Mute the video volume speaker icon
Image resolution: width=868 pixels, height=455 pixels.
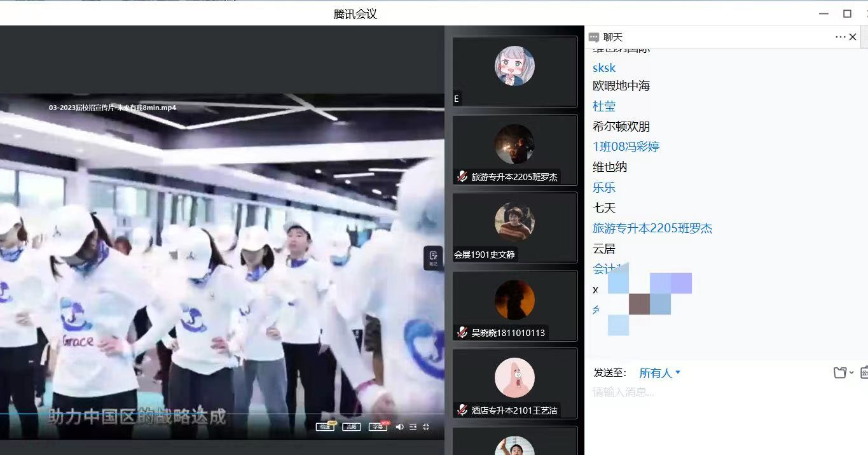click(x=399, y=426)
